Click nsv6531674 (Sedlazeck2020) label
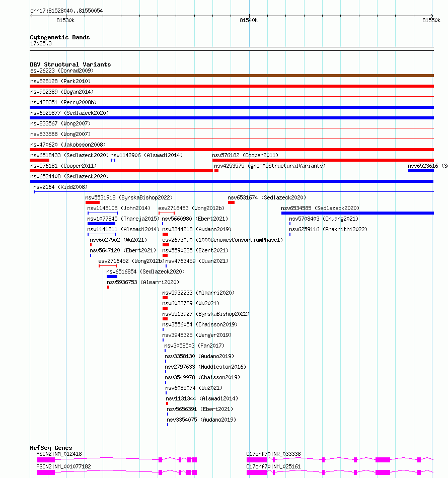The height and width of the screenshot is (478, 448). click(267, 198)
